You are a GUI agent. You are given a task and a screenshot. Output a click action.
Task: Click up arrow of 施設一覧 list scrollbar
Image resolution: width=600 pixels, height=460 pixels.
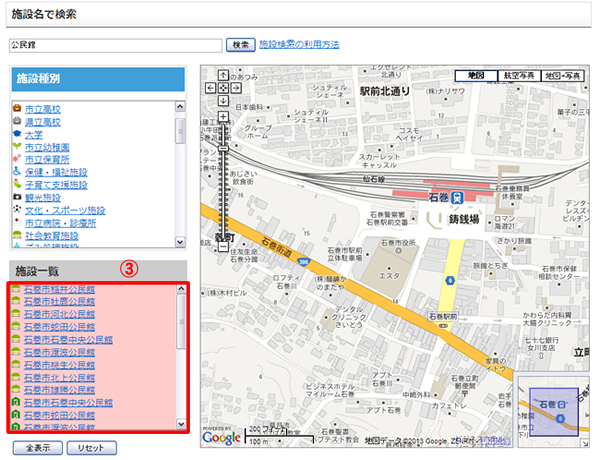click(181, 289)
